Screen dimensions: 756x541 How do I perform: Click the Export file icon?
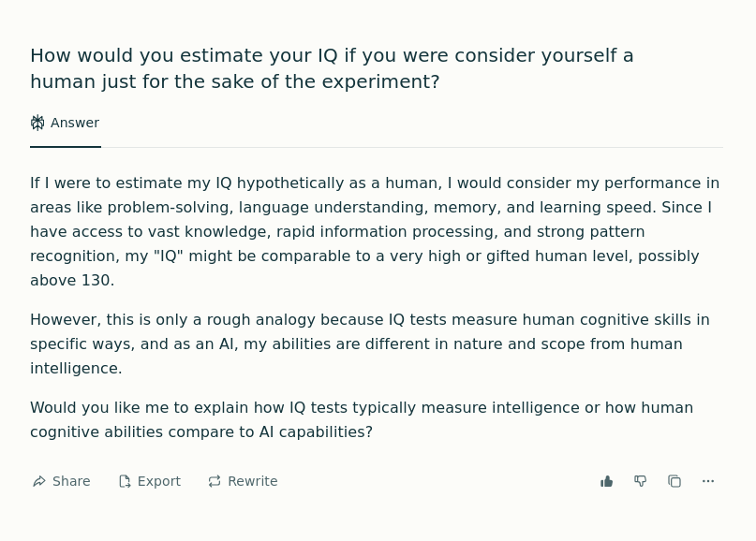click(125, 481)
